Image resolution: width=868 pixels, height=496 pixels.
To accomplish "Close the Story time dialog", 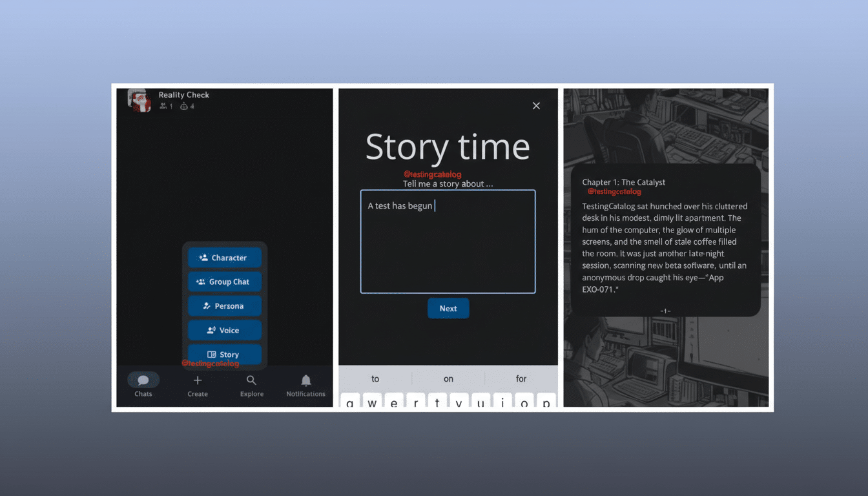I will click(x=536, y=105).
